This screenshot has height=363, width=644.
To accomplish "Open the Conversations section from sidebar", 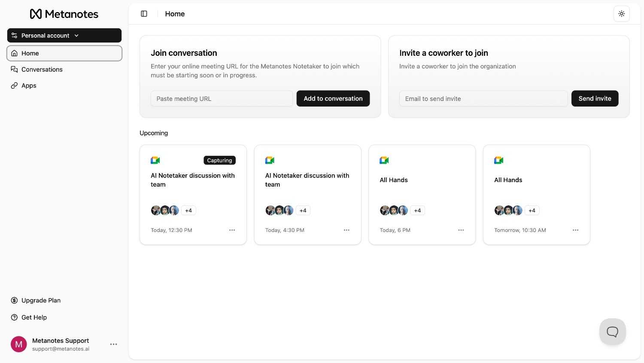I will coord(42,69).
